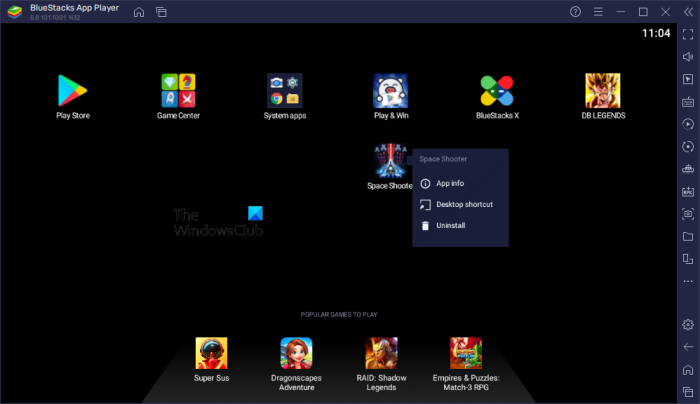Click the POPULAR GAMES TO PLAY heading
This screenshot has width=700, height=404.
[x=339, y=315]
